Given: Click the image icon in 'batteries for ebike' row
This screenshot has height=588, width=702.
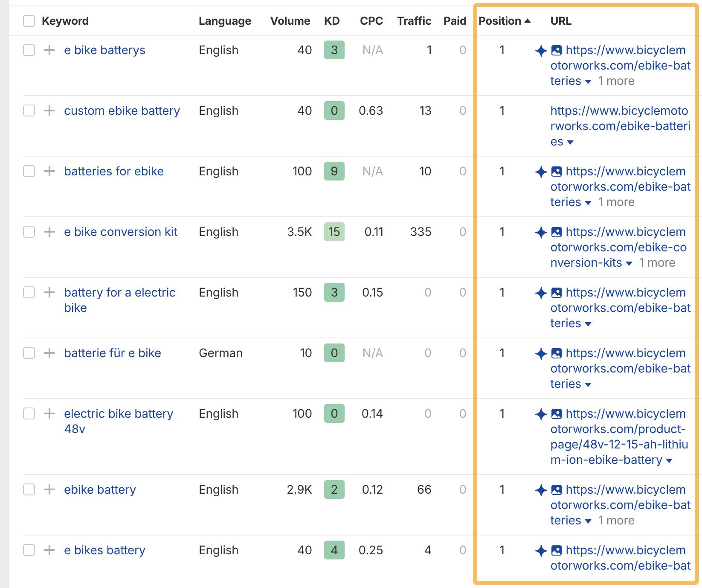Looking at the screenshot, I should (556, 172).
